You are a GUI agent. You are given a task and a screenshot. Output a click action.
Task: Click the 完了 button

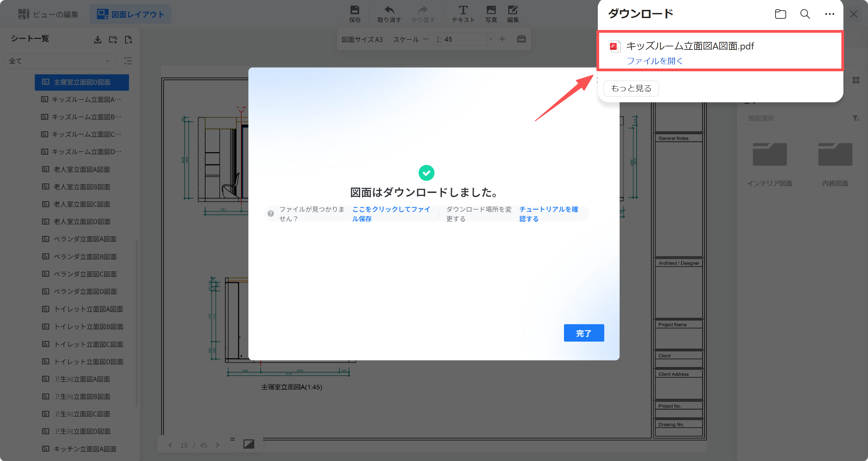[x=584, y=333]
